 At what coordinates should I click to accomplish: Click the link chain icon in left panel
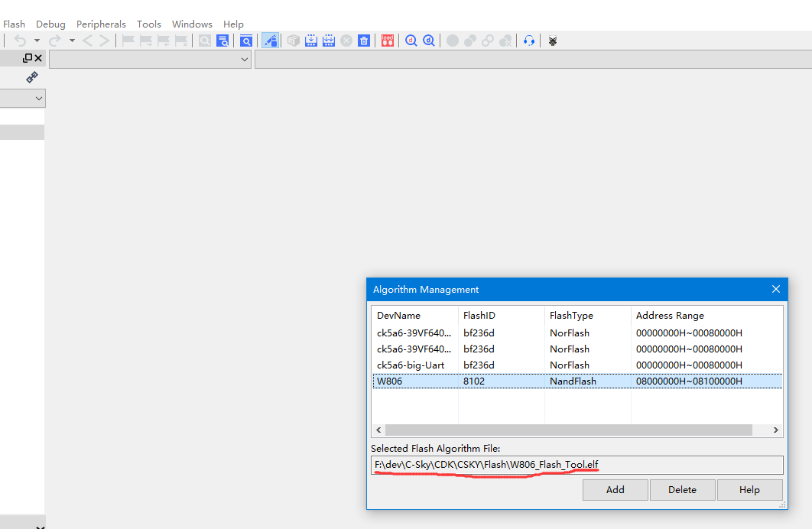(x=32, y=77)
